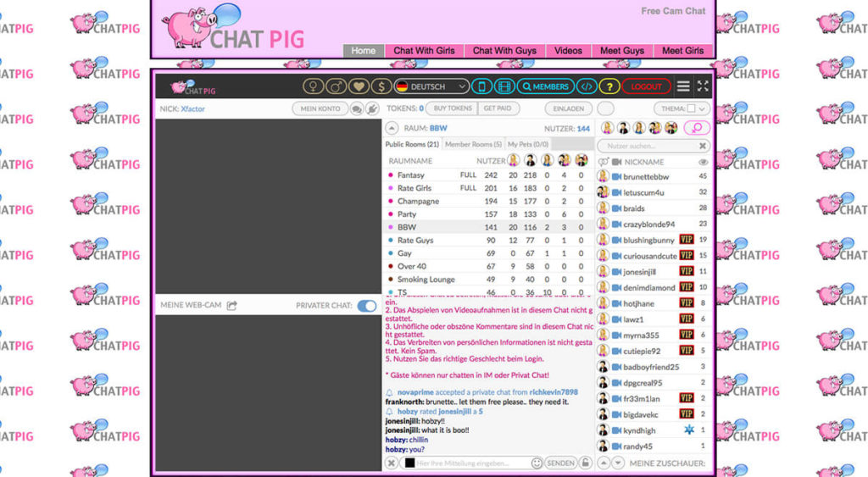This screenshot has height=477, width=868.
Task: Select the Rate Guys room row
Action: (x=488, y=240)
